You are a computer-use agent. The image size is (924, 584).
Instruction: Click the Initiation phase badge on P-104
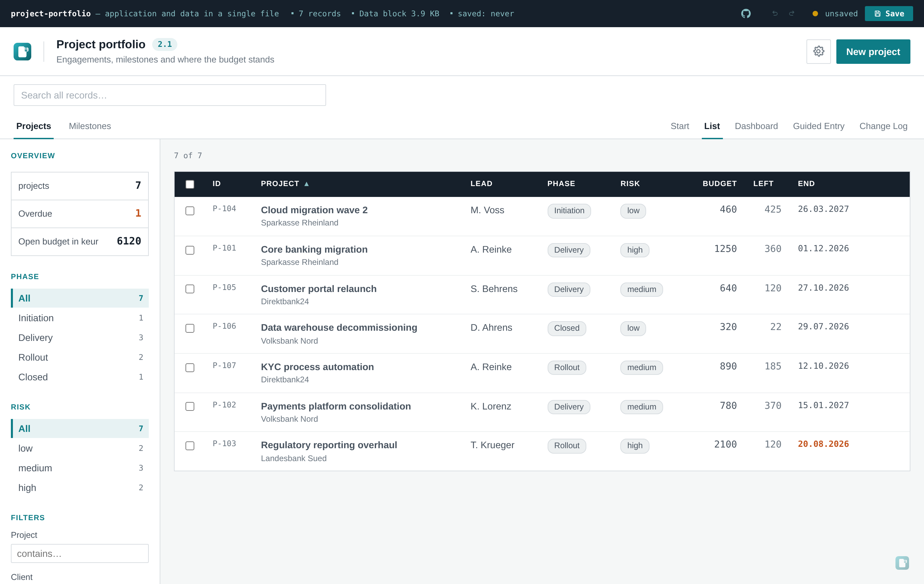(569, 211)
